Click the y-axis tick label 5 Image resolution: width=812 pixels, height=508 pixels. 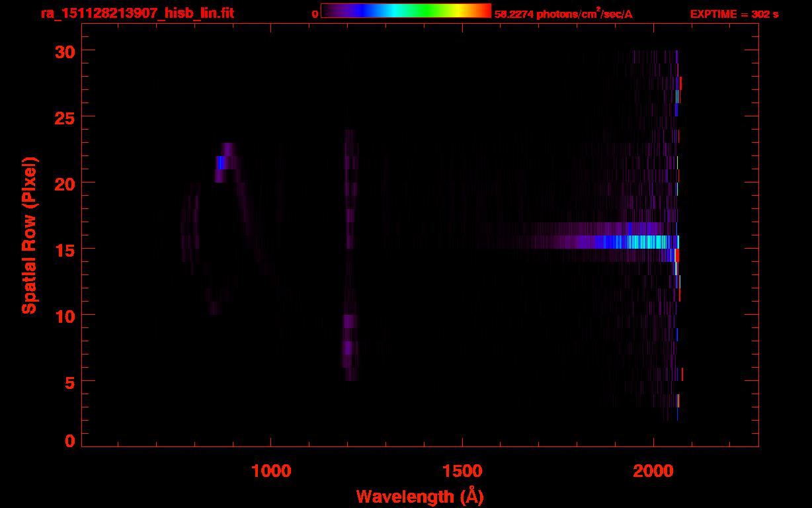[68, 382]
